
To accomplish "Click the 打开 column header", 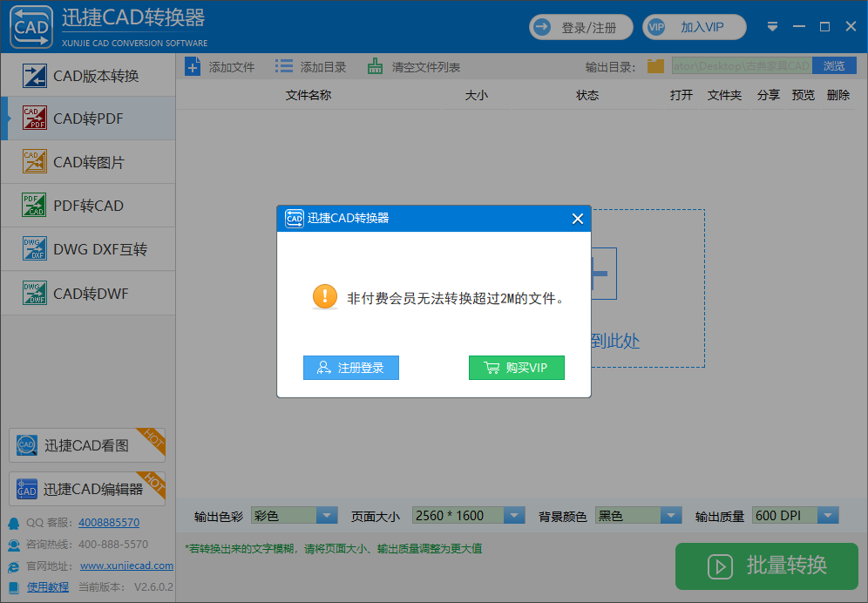I will [681, 95].
